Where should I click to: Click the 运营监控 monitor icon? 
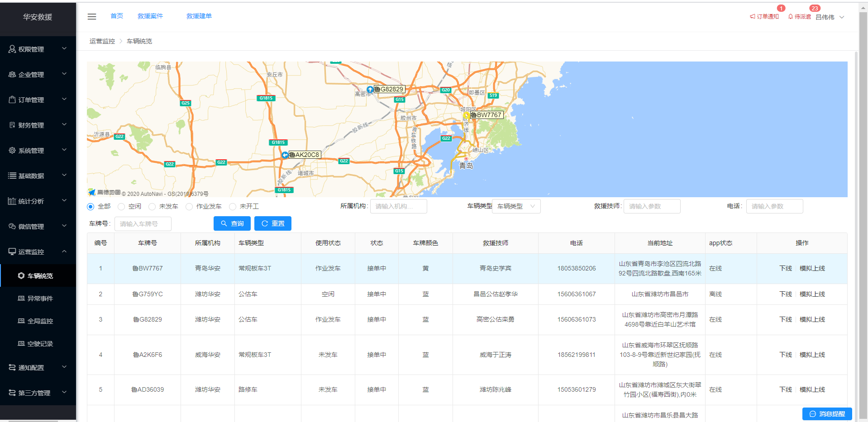point(12,251)
